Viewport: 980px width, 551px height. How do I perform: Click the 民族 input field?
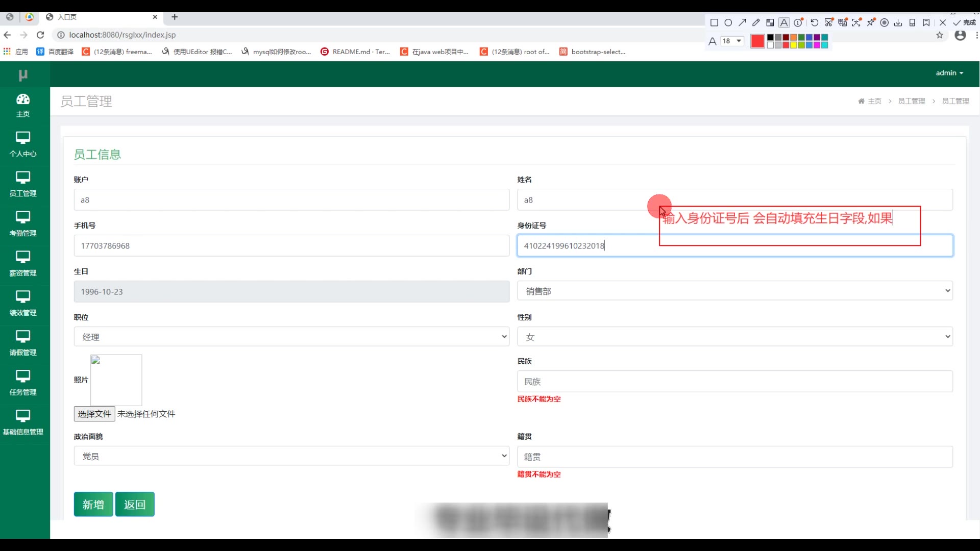734,382
